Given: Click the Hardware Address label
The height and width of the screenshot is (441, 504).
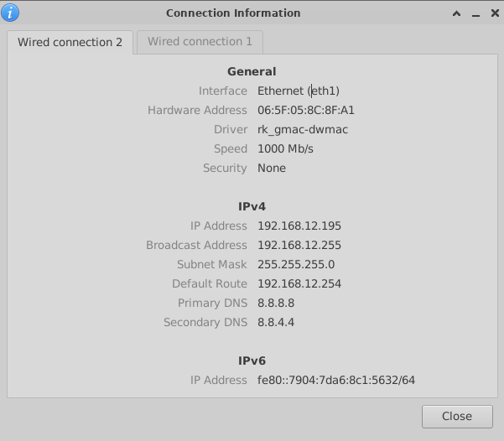Looking at the screenshot, I should (197, 111).
